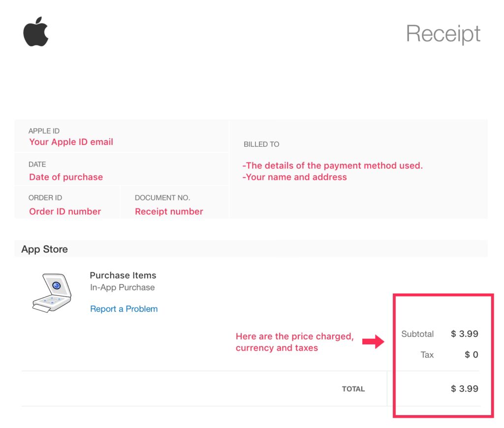This screenshot has width=504, height=428.
Task: Open the Report a Problem link
Action: point(124,309)
